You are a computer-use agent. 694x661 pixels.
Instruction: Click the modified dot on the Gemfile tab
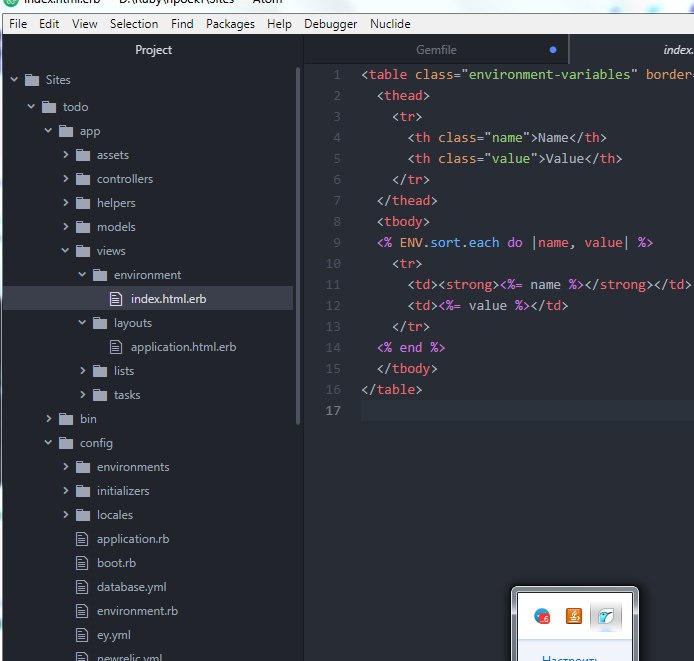tap(553, 50)
